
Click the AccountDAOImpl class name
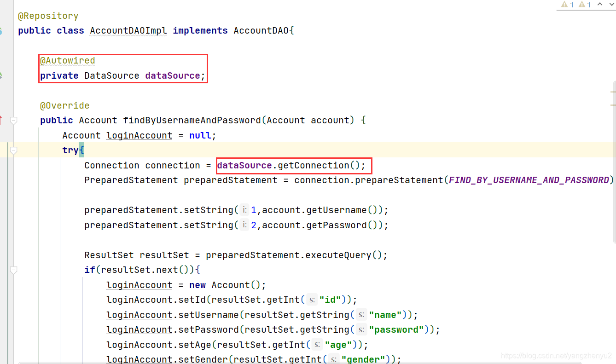[x=128, y=31]
